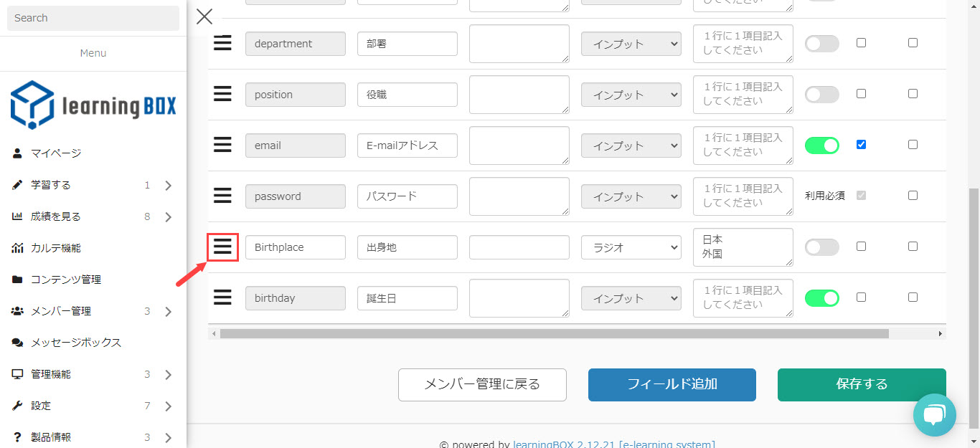This screenshot has width=980, height=448.
Task: Open マイページ in the sidebar
Action: (56, 153)
